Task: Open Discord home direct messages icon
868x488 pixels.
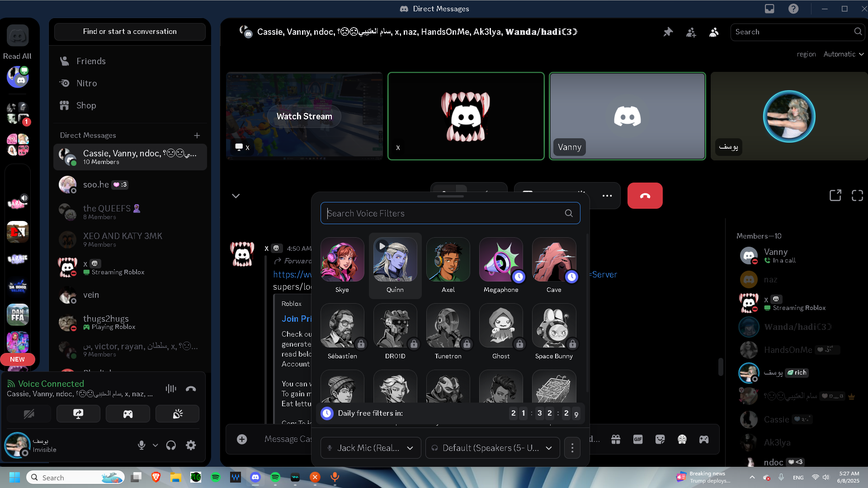Action: pos(18,36)
